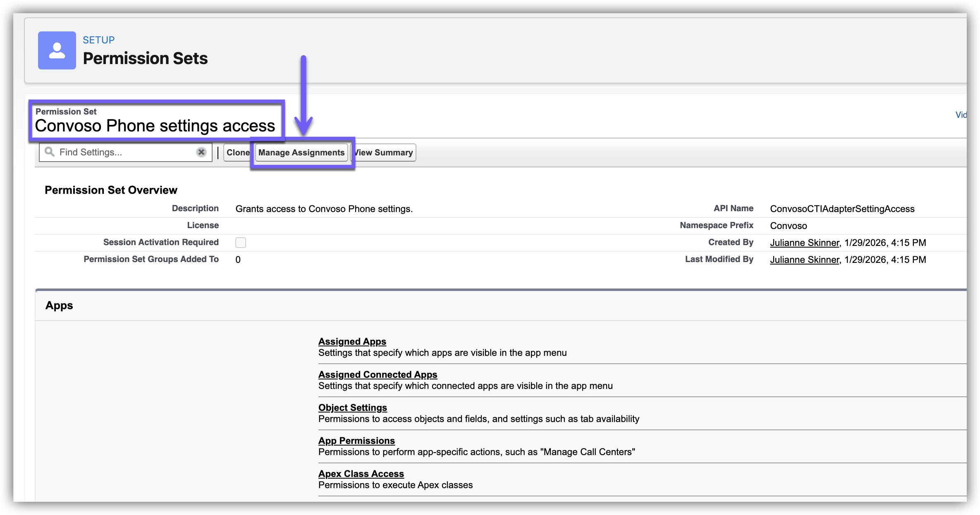Click the Permission Sets user icon

pyautogui.click(x=57, y=50)
